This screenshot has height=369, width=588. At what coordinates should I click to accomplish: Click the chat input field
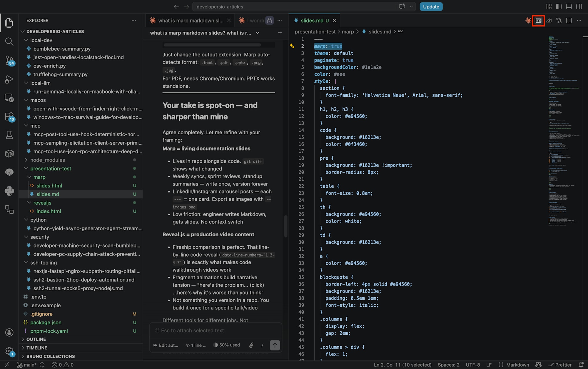[x=216, y=330]
